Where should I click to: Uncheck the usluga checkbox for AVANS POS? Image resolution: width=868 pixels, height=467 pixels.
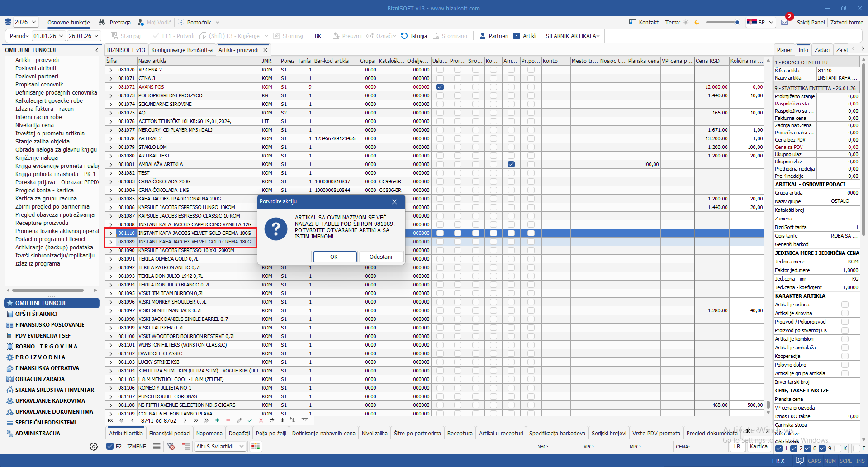440,87
